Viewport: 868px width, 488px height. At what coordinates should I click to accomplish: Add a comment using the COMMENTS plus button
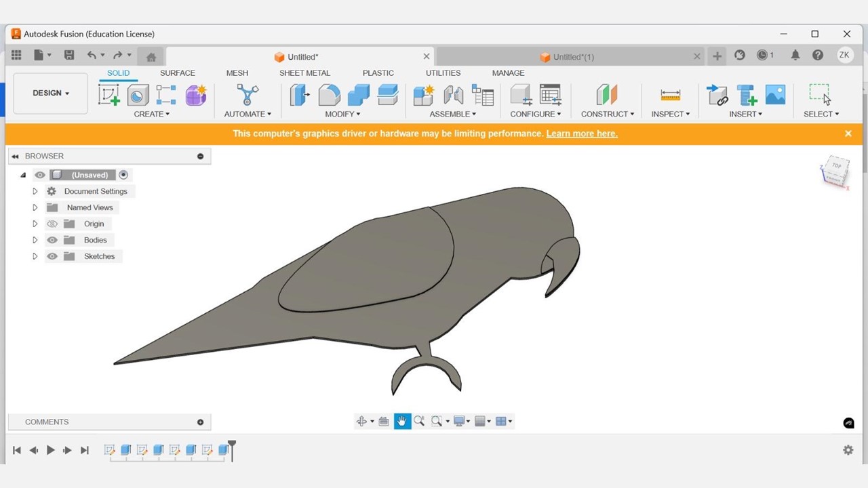200,422
